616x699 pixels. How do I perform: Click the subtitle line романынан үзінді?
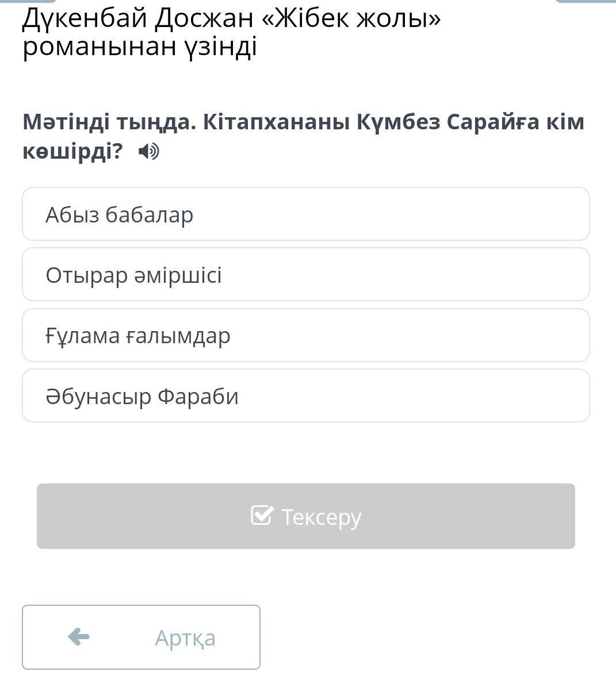(x=139, y=47)
